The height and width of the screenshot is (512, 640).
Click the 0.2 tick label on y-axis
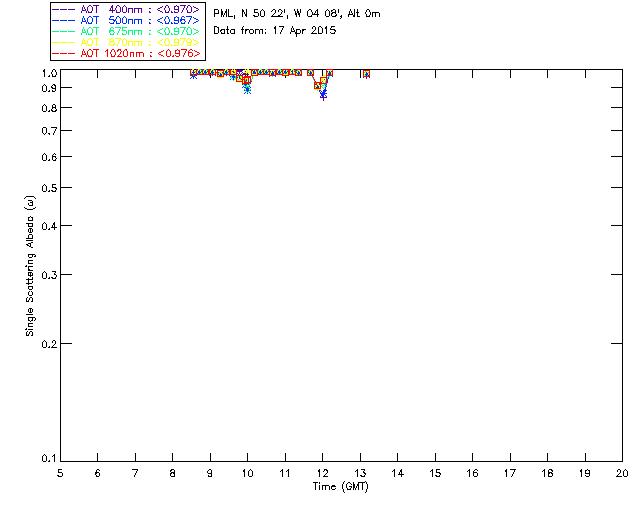click(x=49, y=344)
